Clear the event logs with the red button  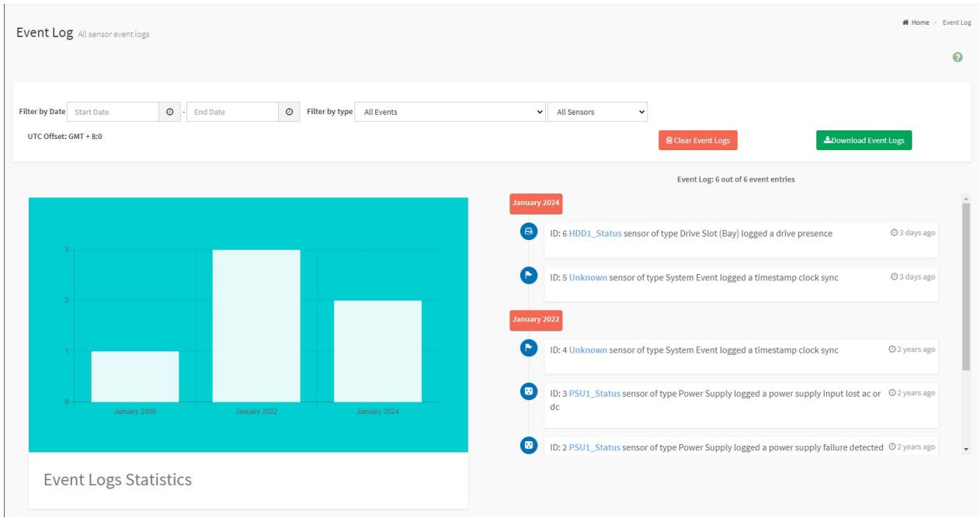point(698,141)
